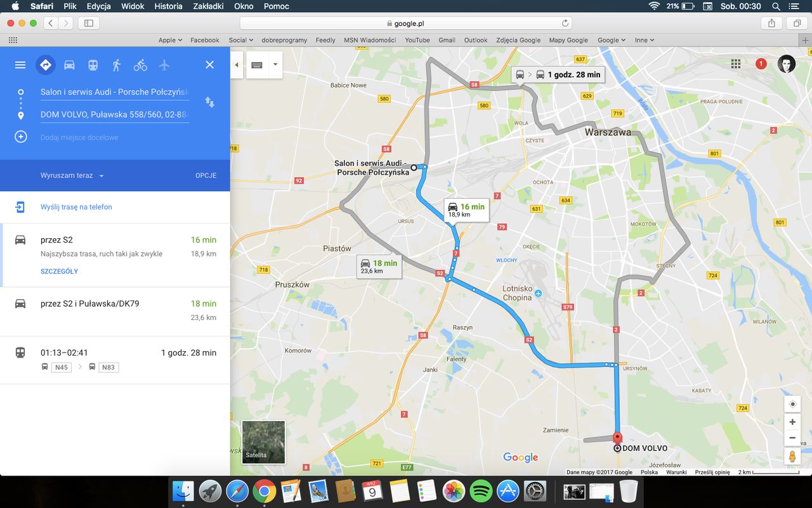812x508 pixels.
Task: Open Social bookmarks folder dropdown
Action: coord(240,39)
